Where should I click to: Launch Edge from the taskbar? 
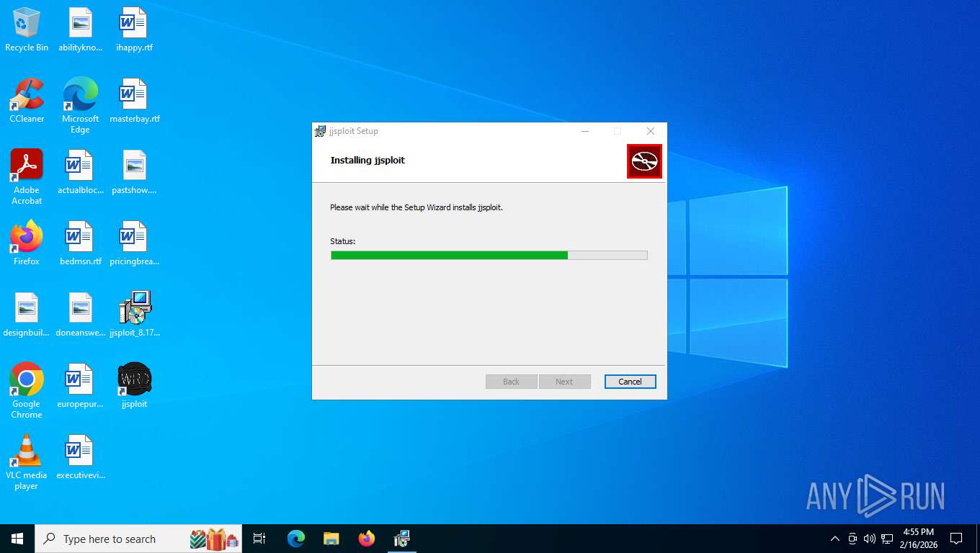tap(296, 539)
